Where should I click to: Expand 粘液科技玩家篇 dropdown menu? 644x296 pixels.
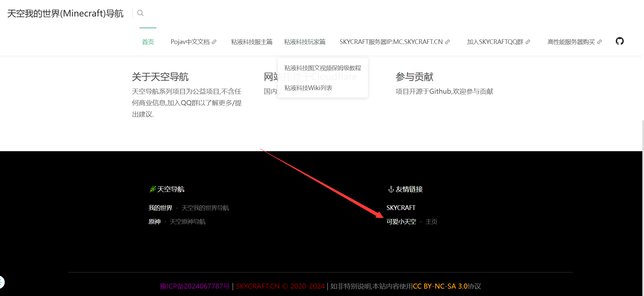click(305, 42)
